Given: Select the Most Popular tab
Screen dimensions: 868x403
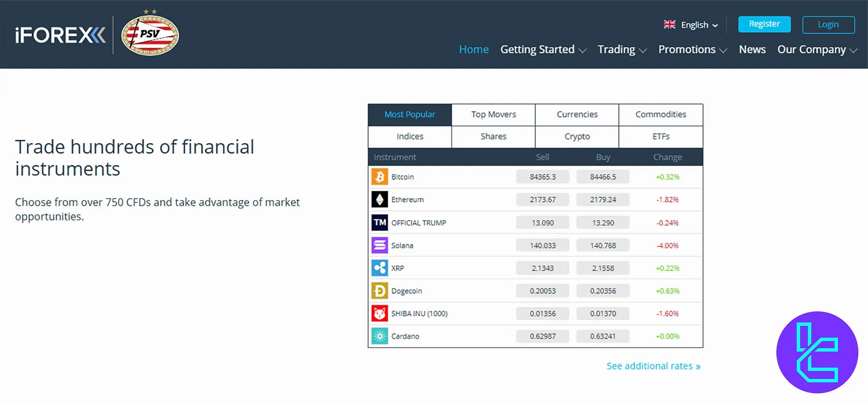Looking at the screenshot, I should click(x=410, y=115).
